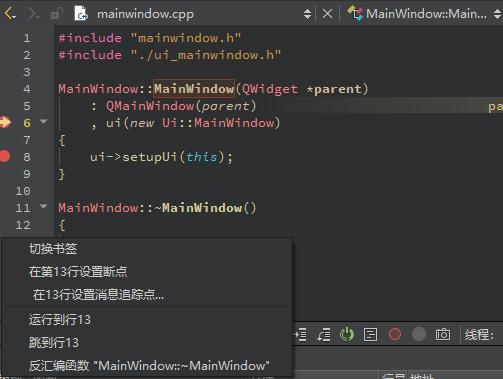Viewport: 503px width, 379px height.
Task: Click the up/down arrows beside mainwindow.cpp
Action: pyautogui.click(x=307, y=14)
